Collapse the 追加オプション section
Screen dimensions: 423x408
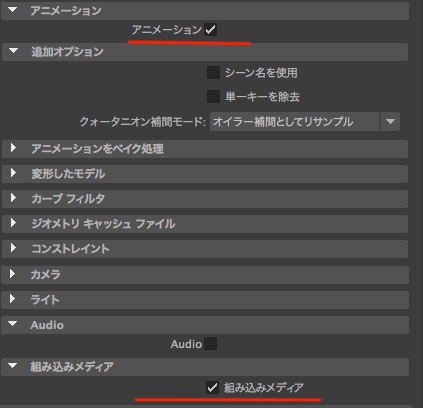[13, 51]
